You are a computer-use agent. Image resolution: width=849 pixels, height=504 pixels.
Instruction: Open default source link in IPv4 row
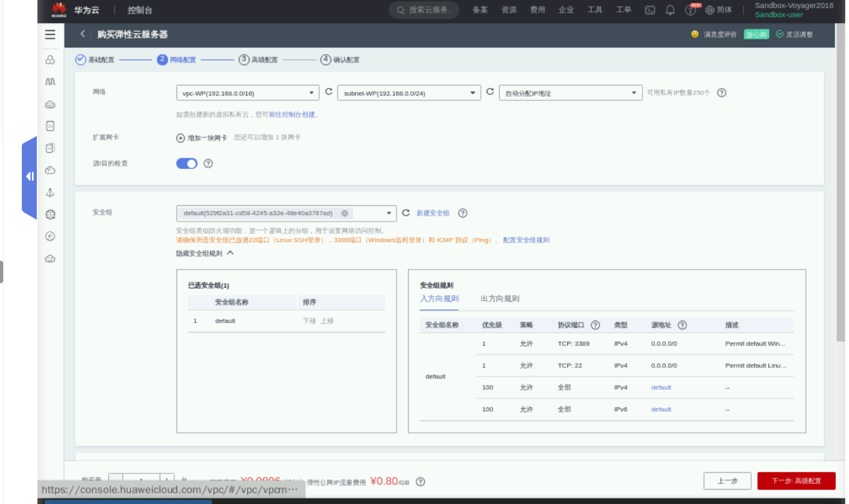pos(661,387)
